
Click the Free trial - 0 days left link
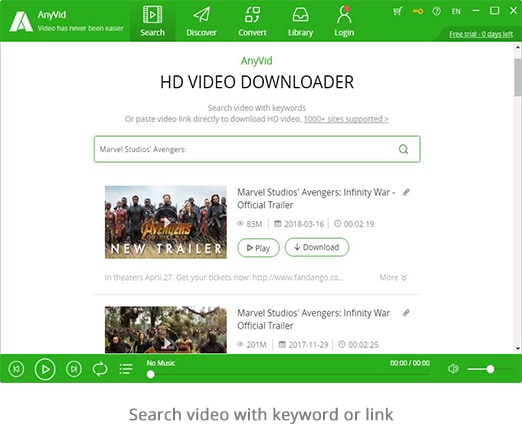click(x=481, y=34)
